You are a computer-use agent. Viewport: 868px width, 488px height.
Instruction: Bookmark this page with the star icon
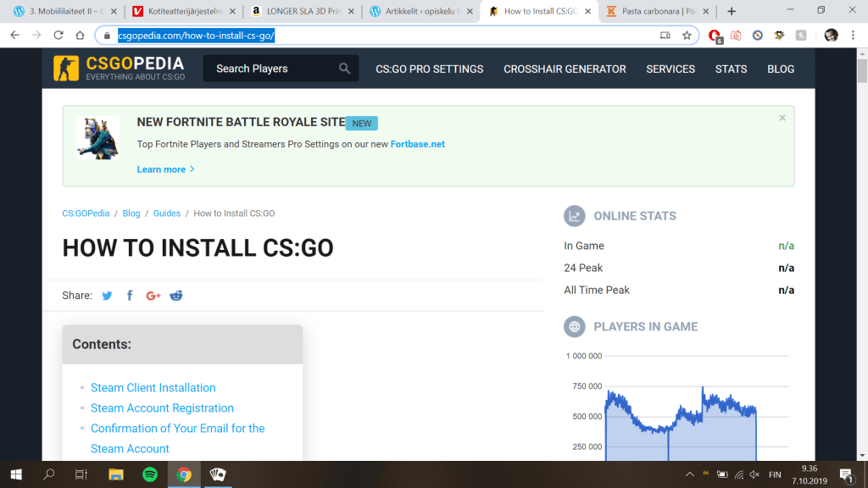[687, 36]
